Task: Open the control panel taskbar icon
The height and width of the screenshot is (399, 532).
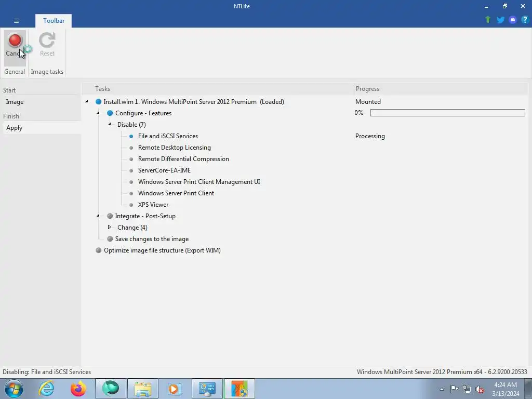Action: [207, 389]
